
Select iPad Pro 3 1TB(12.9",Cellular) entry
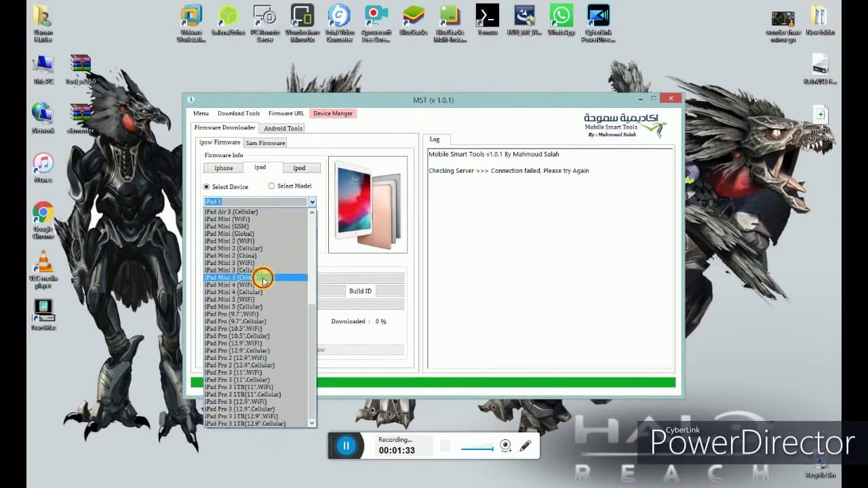(x=256, y=424)
